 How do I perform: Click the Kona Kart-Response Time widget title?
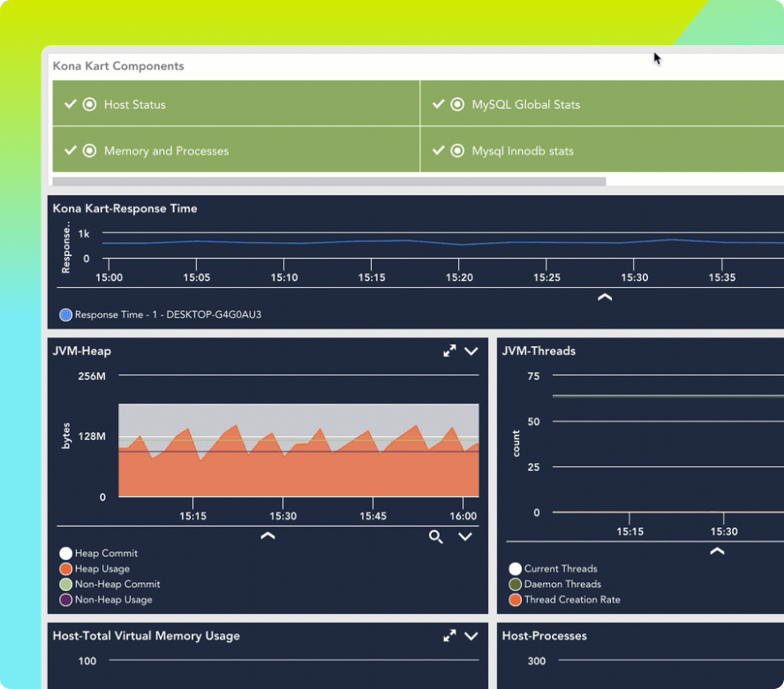pyautogui.click(x=125, y=208)
